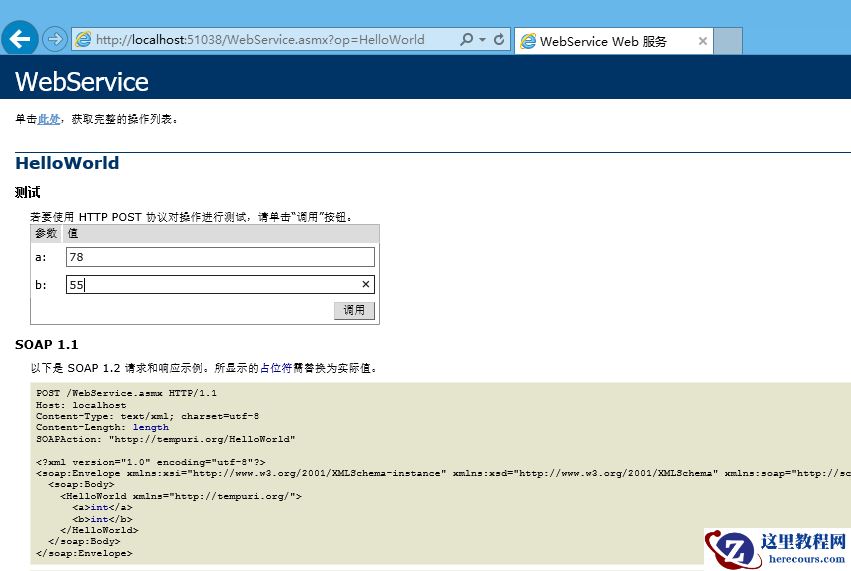This screenshot has width=851, height=571.
Task: Go back with the browser back arrow
Action: click(20, 39)
